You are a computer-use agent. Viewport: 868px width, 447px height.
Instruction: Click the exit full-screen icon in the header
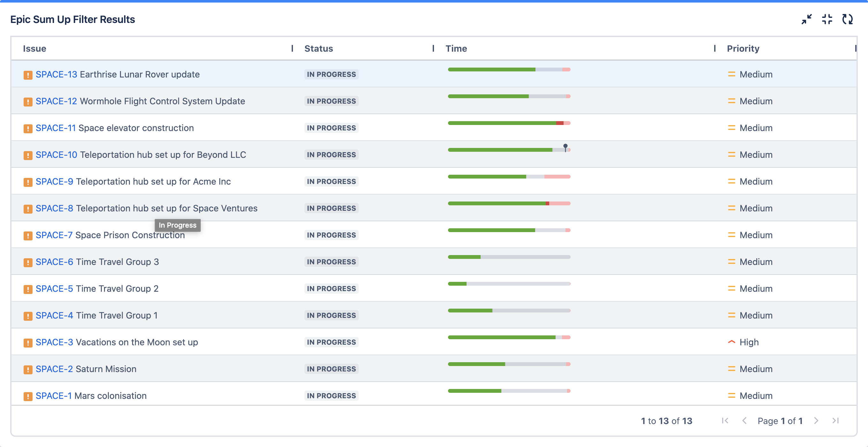point(827,20)
